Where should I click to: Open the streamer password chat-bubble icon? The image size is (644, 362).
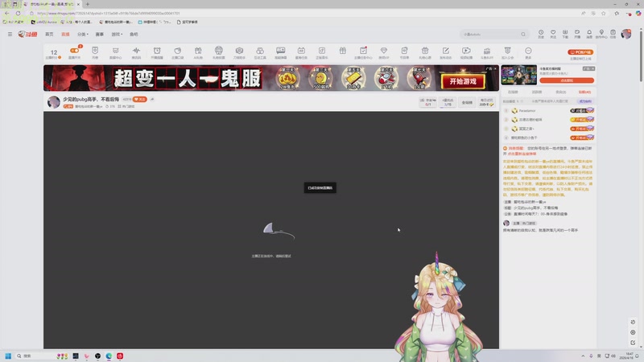pyautogui.click(x=177, y=52)
